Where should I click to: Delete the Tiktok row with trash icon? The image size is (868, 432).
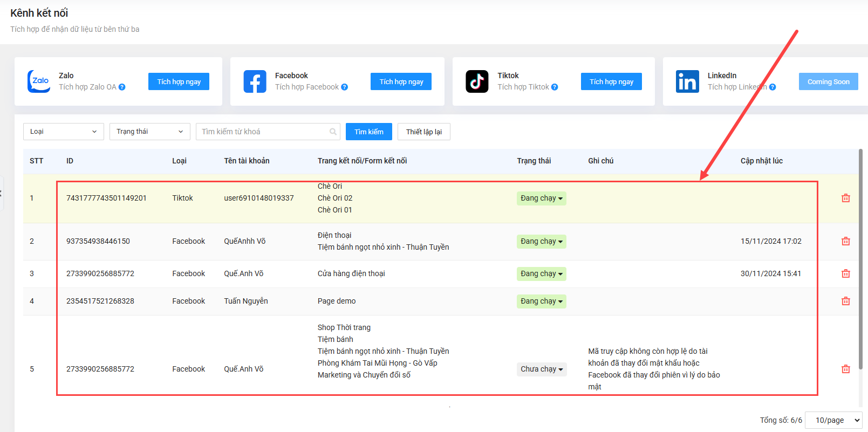click(x=846, y=198)
